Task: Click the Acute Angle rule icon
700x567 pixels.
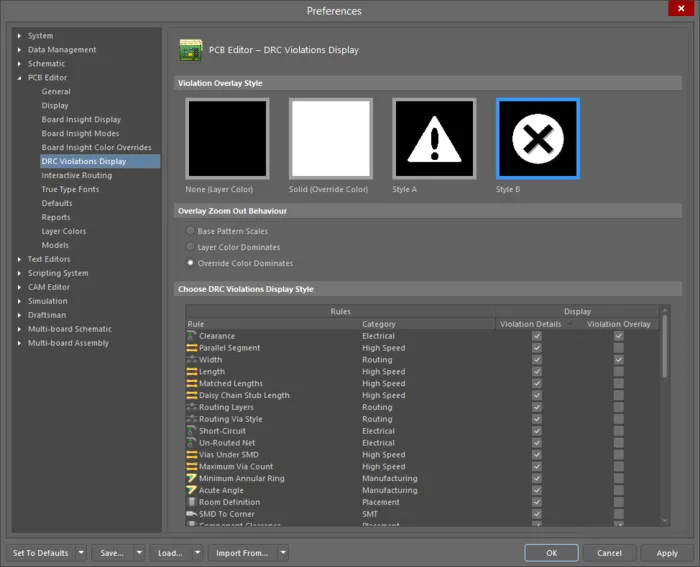Action: tap(192, 491)
